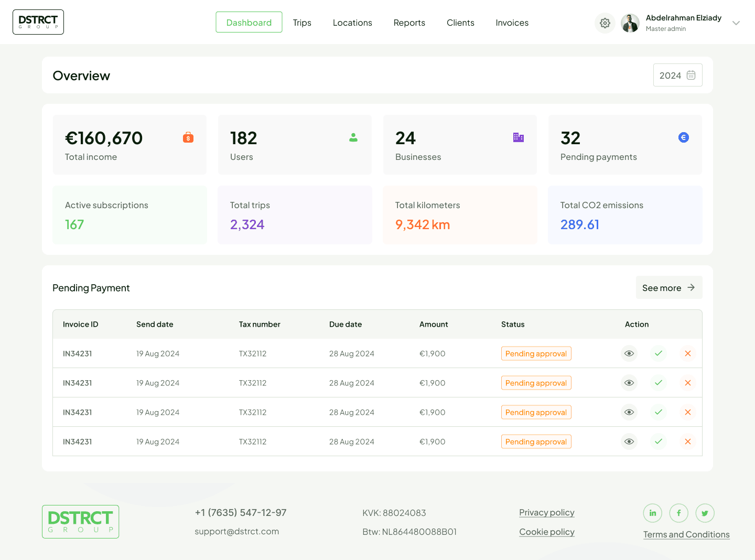This screenshot has width=755, height=560.
Task: Click the support@dstrct.com email address
Action: coord(237,531)
